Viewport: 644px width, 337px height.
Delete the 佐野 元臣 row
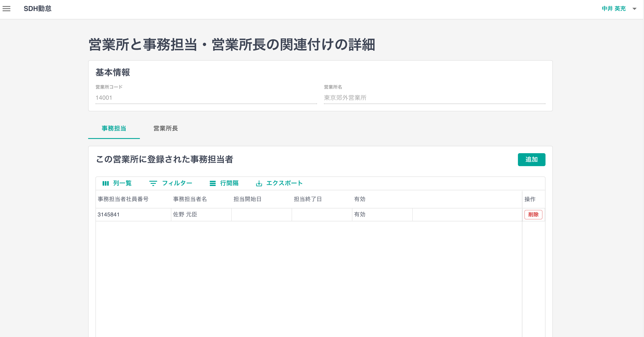coord(533,215)
